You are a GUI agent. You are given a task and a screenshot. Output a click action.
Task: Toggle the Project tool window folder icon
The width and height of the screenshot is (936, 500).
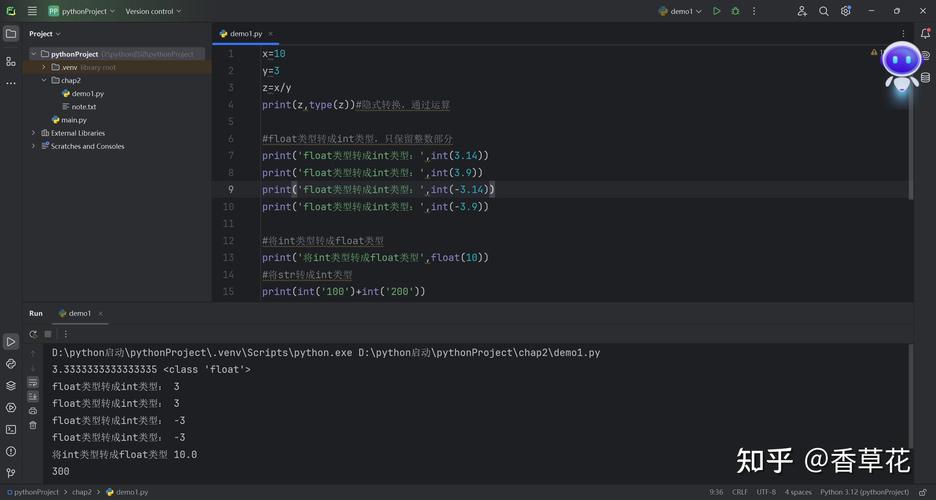(11, 33)
